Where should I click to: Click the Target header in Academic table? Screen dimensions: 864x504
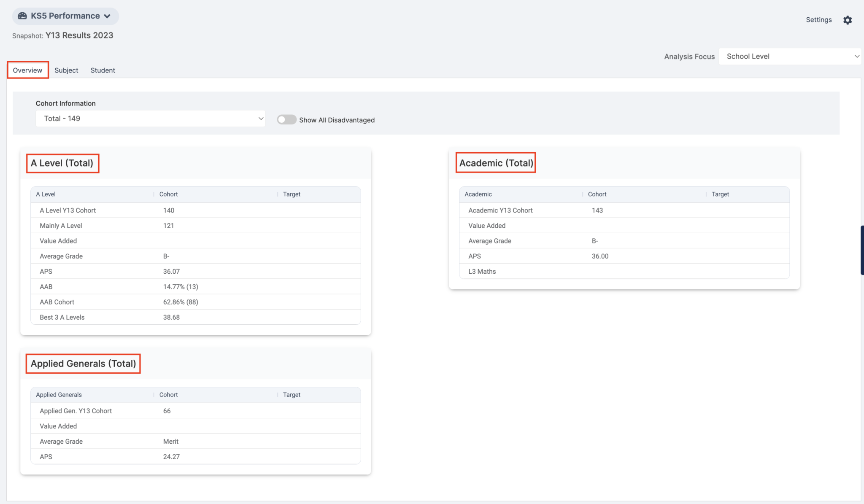tap(720, 194)
